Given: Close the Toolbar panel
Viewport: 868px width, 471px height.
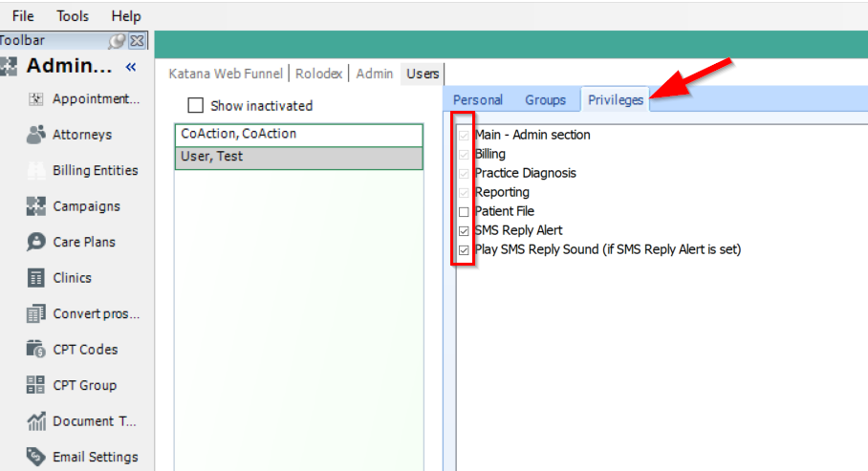Looking at the screenshot, I should 137,41.
